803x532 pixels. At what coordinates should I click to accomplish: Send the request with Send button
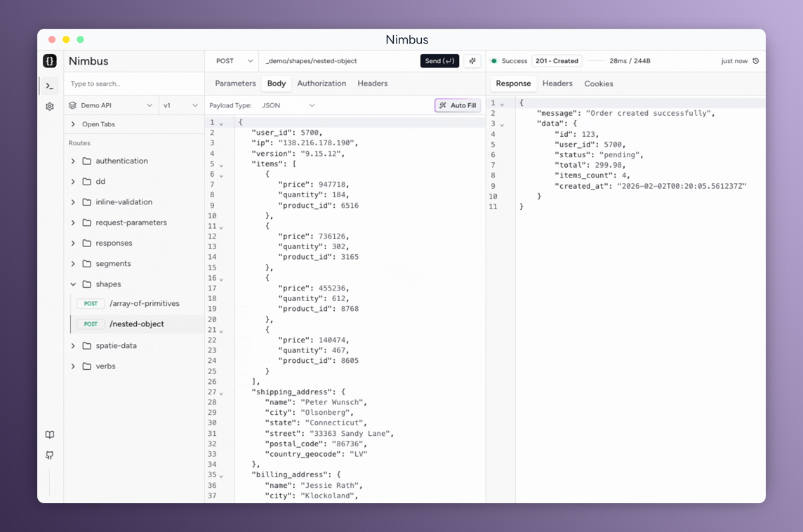439,61
